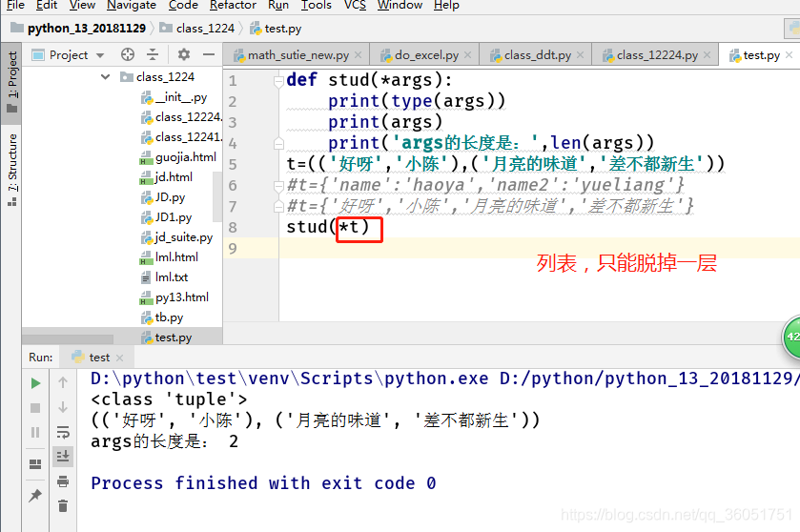Clear all console output with trash icon

63,505
